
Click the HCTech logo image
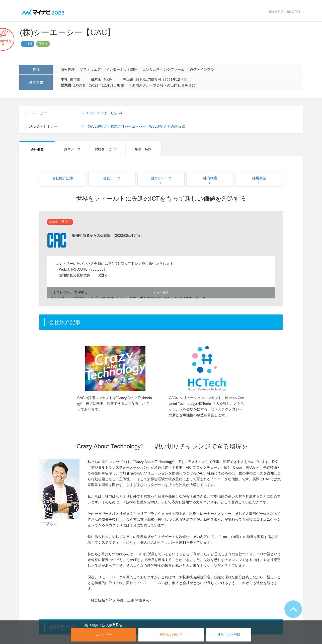click(207, 368)
